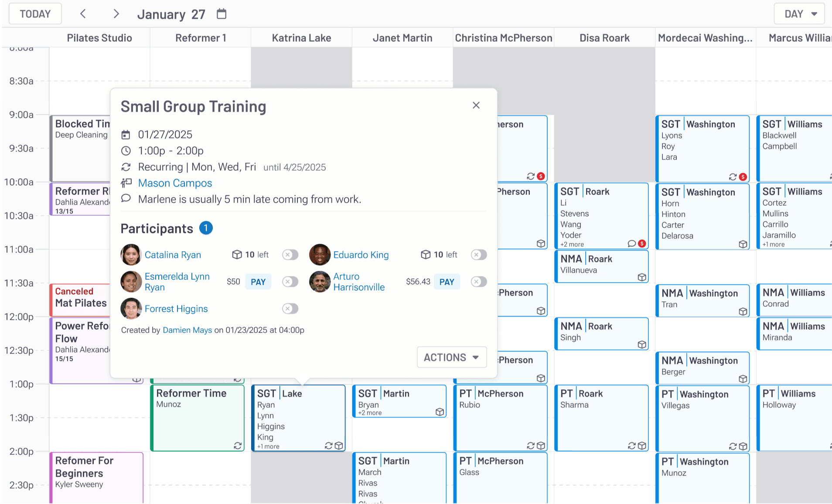This screenshot has width=832, height=504.
Task: Toggle the switch next to Catalina Ryan
Action: click(x=290, y=255)
